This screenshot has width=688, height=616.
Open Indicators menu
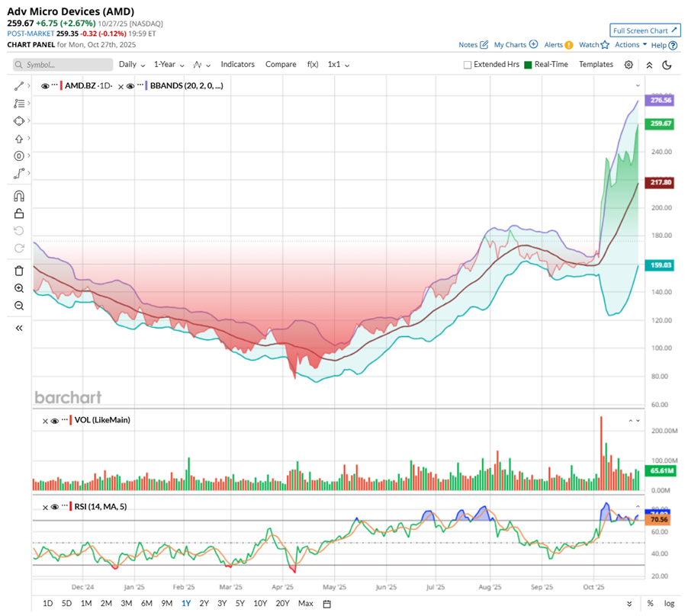tap(237, 65)
